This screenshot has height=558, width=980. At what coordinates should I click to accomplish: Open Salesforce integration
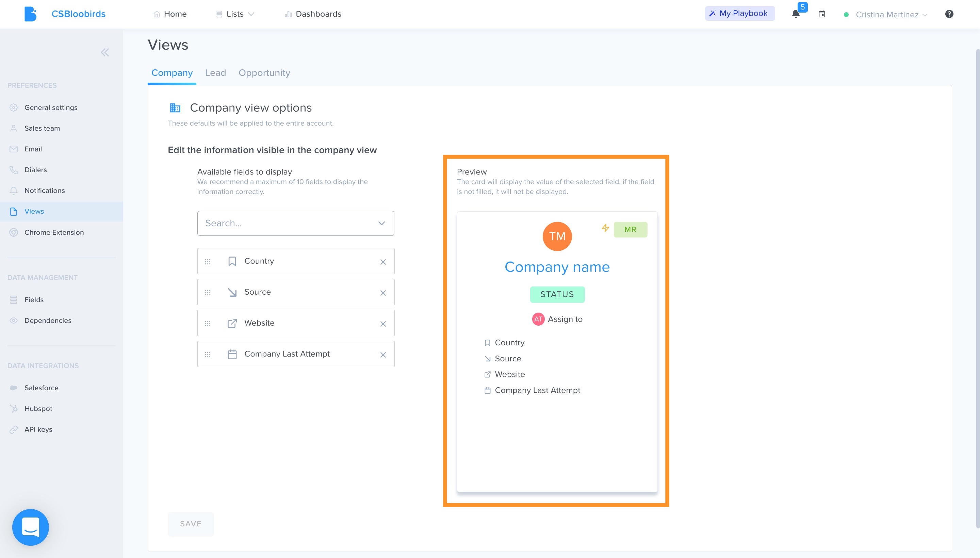click(x=41, y=388)
